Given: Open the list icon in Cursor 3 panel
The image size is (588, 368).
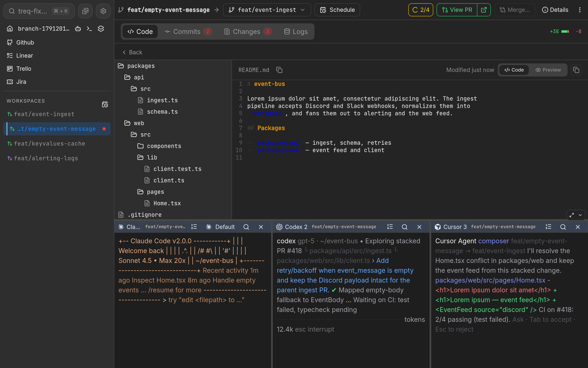Looking at the screenshot, I should tap(548, 227).
